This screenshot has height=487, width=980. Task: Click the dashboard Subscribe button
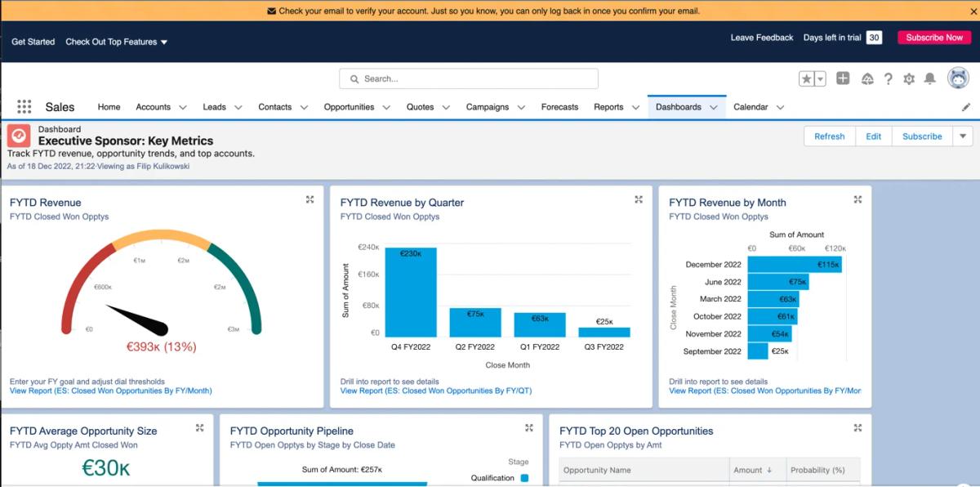(922, 136)
